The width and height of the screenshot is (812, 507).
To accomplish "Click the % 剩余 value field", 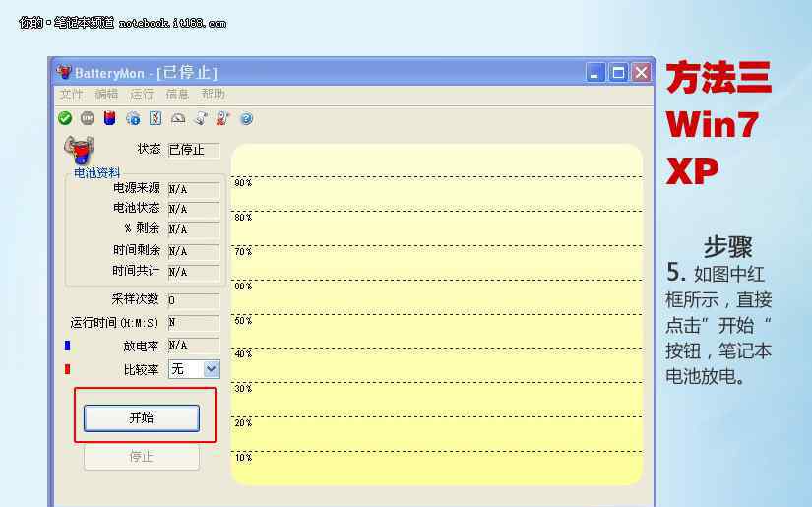I will tap(194, 229).
